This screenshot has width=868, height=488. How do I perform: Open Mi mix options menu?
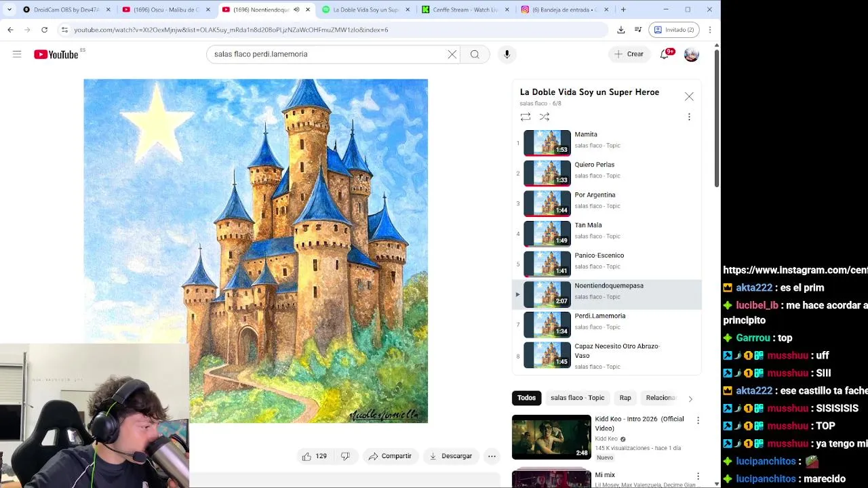click(x=698, y=476)
